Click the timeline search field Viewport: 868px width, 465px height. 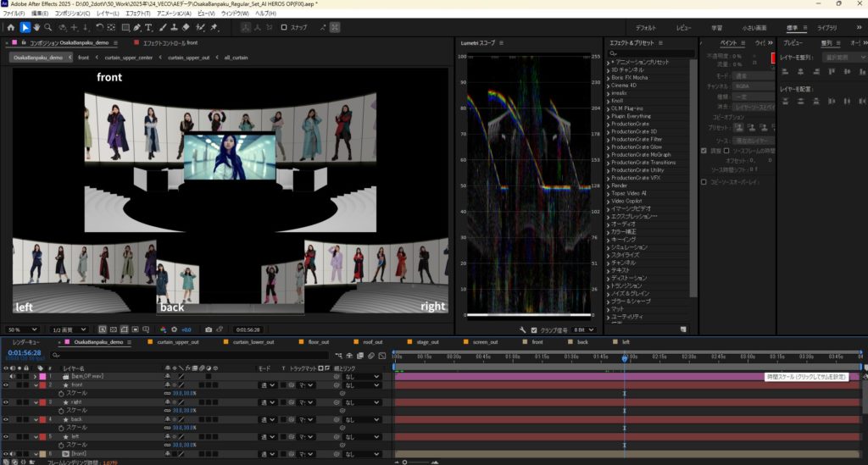pos(127,354)
